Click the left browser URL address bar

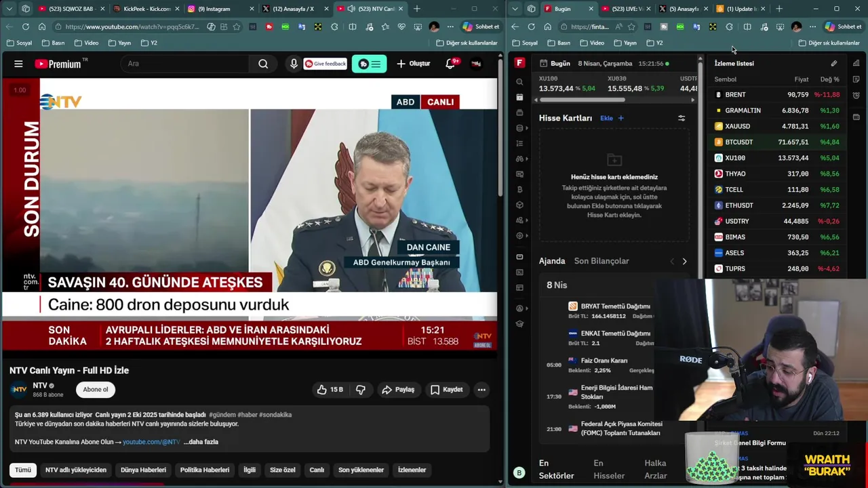pyautogui.click(x=132, y=26)
